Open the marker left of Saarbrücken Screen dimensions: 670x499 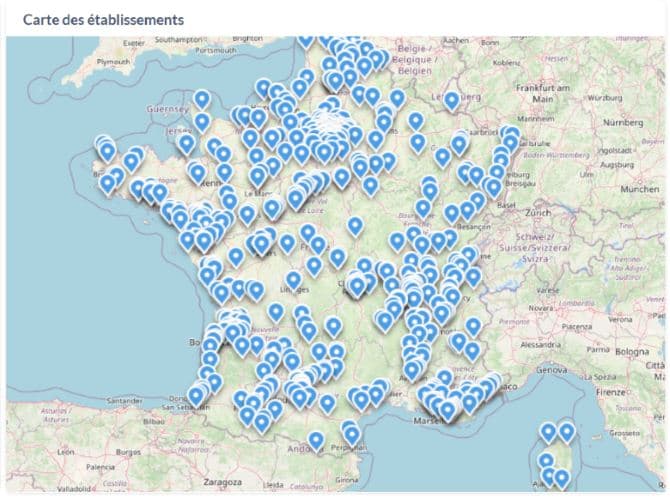(459, 143)
